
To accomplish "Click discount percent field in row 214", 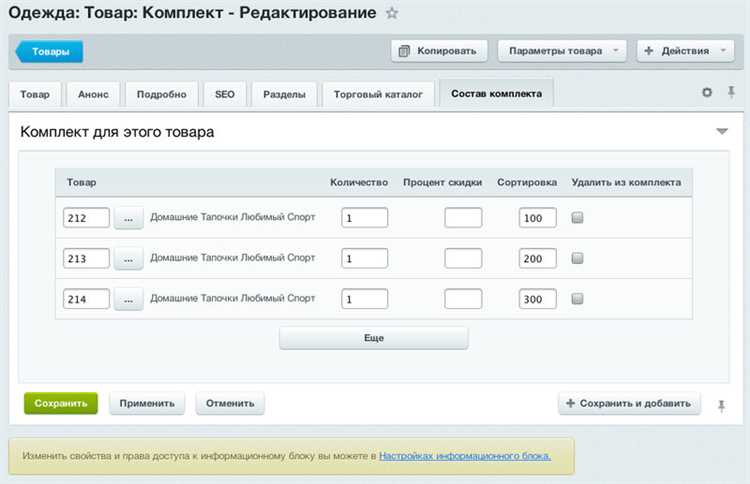I will tap(463, 299).
